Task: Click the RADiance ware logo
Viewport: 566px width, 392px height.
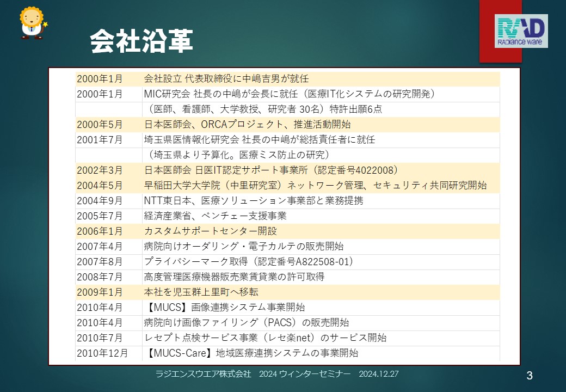Action: coord(521,31)
